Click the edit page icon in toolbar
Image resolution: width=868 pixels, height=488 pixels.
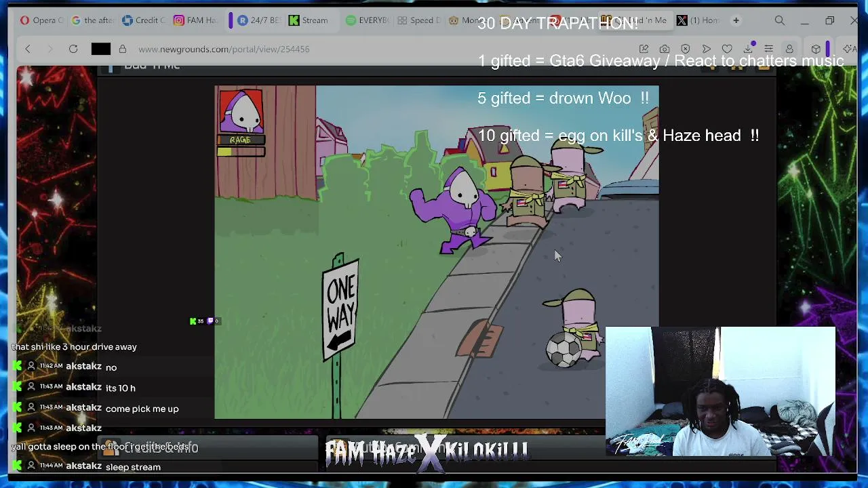pyautogui.click(x=644, y=49)
